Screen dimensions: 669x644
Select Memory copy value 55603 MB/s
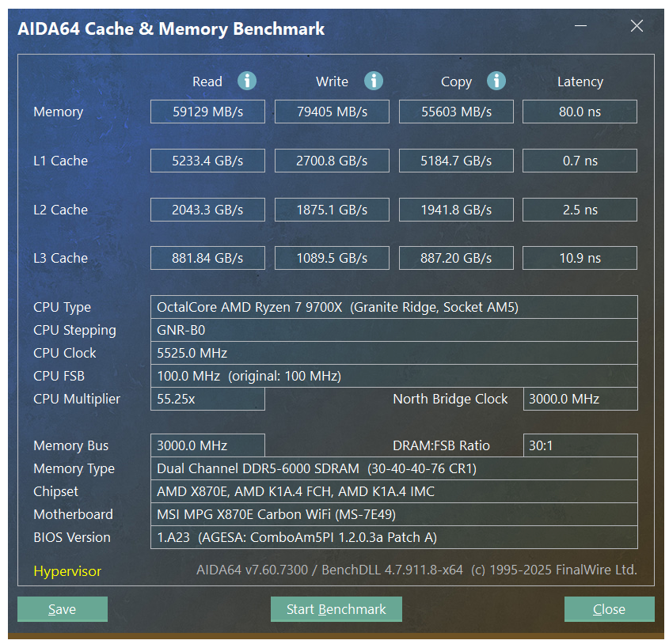click(456, 112)
